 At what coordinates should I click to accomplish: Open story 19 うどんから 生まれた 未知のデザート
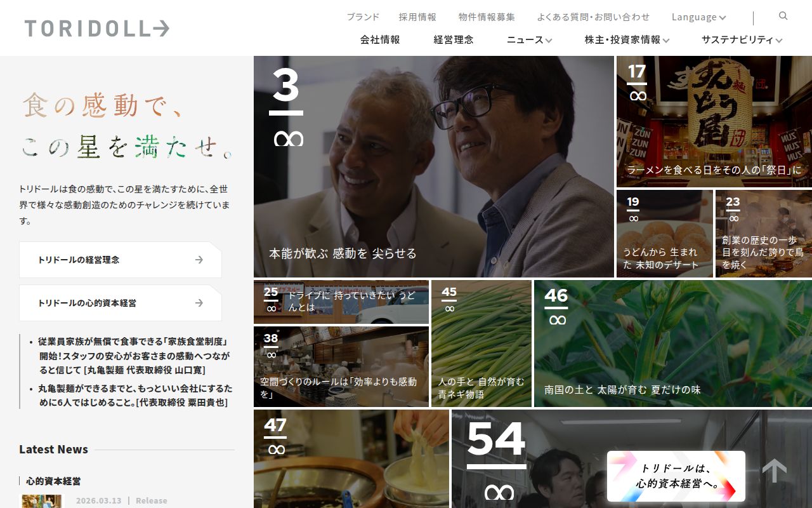tap(665, 234)
